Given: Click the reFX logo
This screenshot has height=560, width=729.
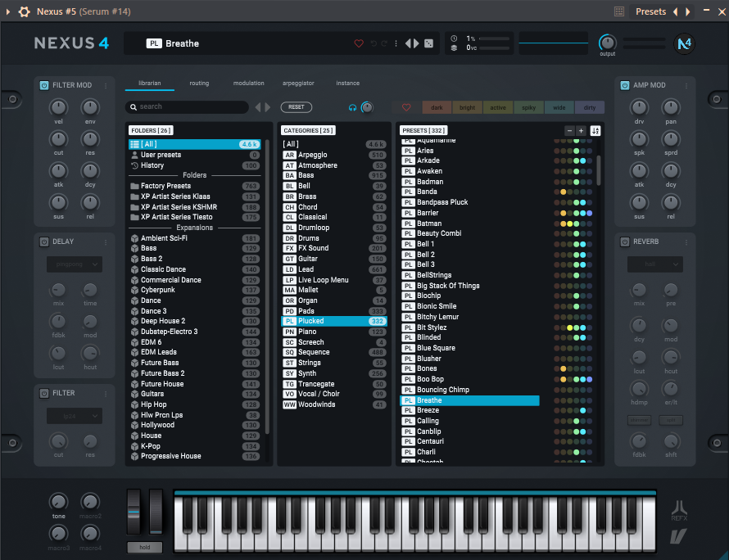Looking at the screenshot, I should pos(679,511).
